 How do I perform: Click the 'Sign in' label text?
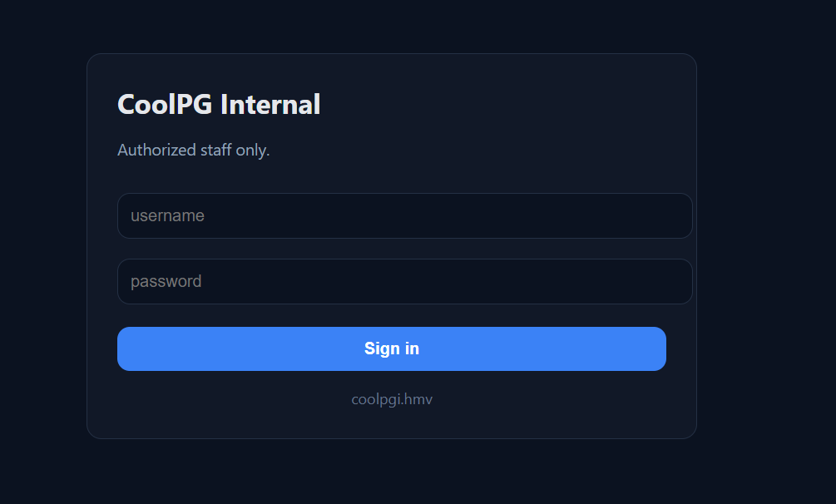pos(392,348)
